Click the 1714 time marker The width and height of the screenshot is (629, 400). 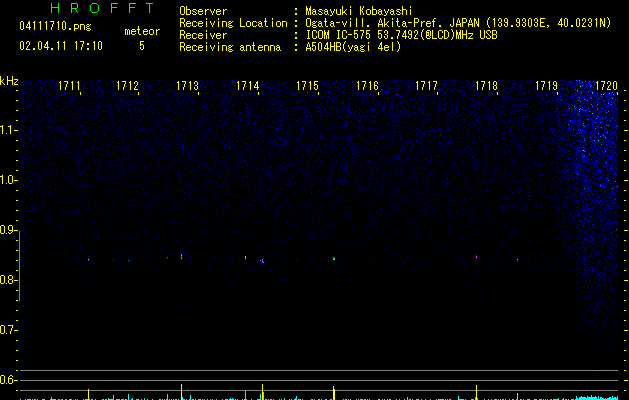pos(248,86)
